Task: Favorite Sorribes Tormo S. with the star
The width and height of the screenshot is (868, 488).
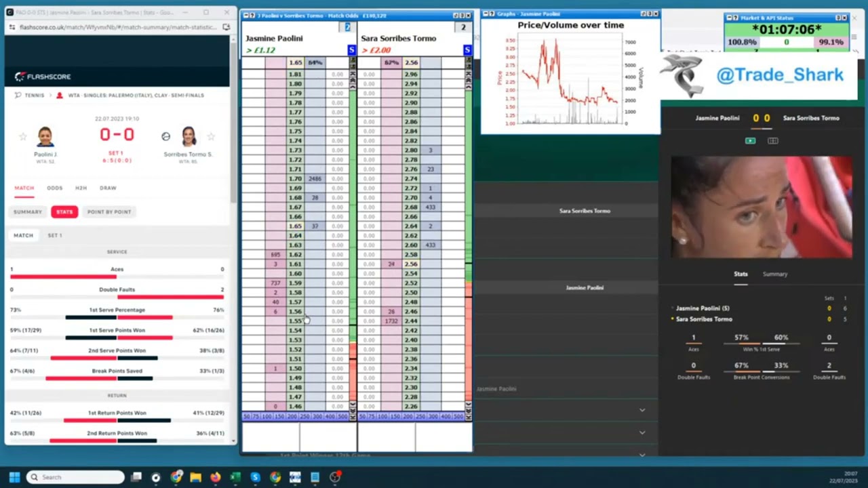Action: tap(211, 137)
